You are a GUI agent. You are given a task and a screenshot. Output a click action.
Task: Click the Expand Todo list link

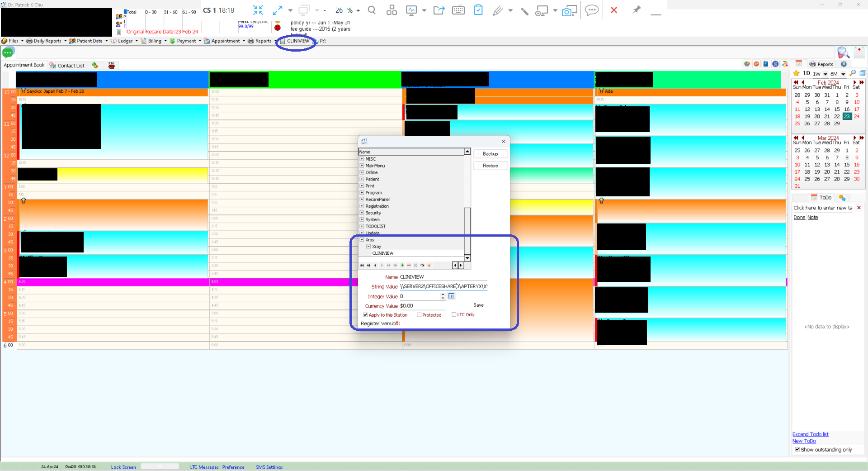[810, 434]
